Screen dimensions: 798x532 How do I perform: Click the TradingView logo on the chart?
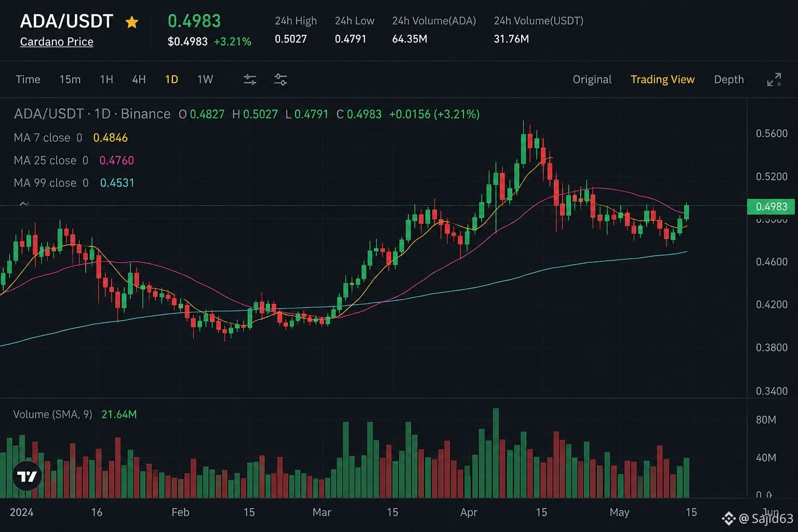pos(26,476)
